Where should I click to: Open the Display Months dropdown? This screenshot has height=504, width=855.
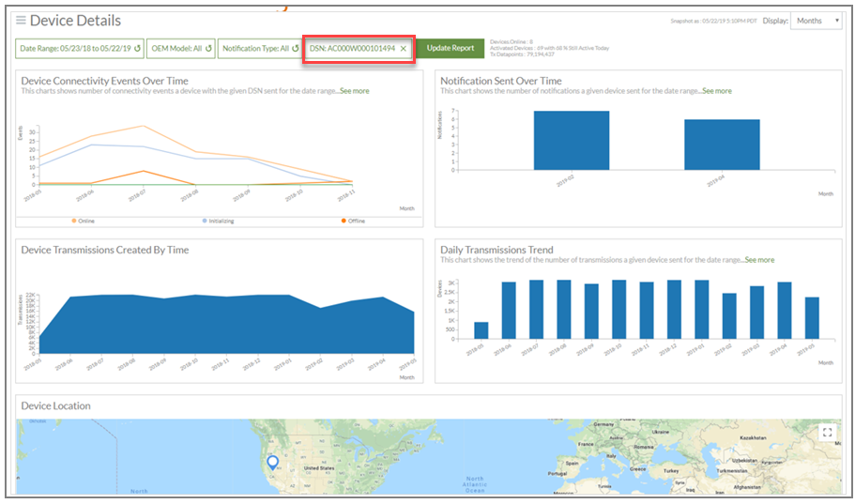(x=816, y=21)
